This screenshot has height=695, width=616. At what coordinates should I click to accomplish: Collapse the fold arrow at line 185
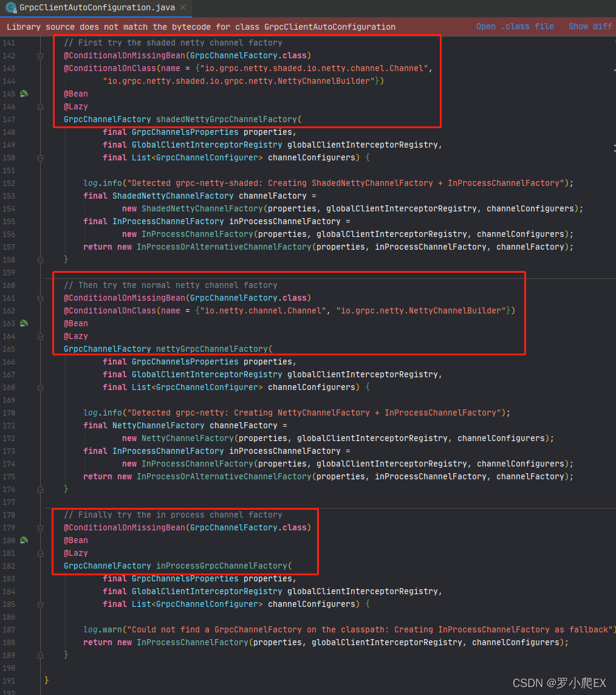click(x=40, y=604)
